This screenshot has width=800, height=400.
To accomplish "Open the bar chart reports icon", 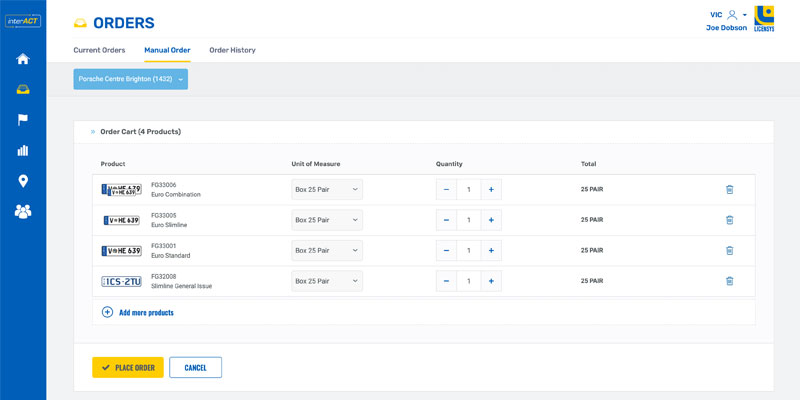I will coord(22,150).
